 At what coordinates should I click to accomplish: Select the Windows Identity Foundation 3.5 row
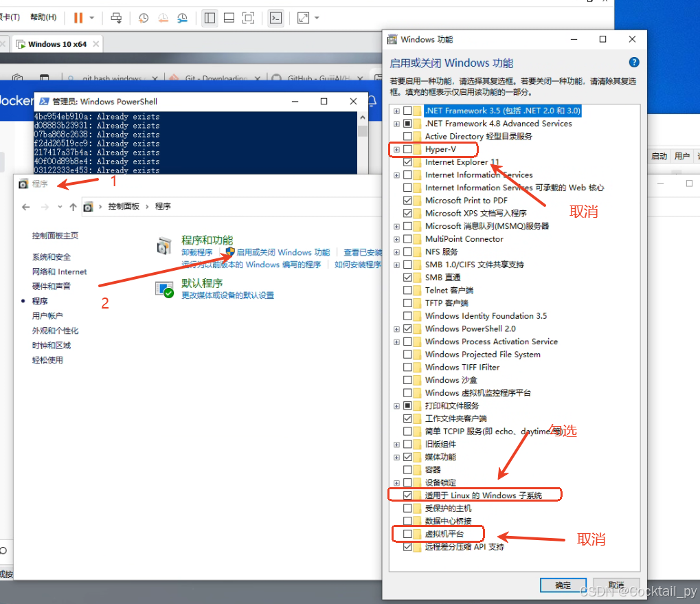486,316
